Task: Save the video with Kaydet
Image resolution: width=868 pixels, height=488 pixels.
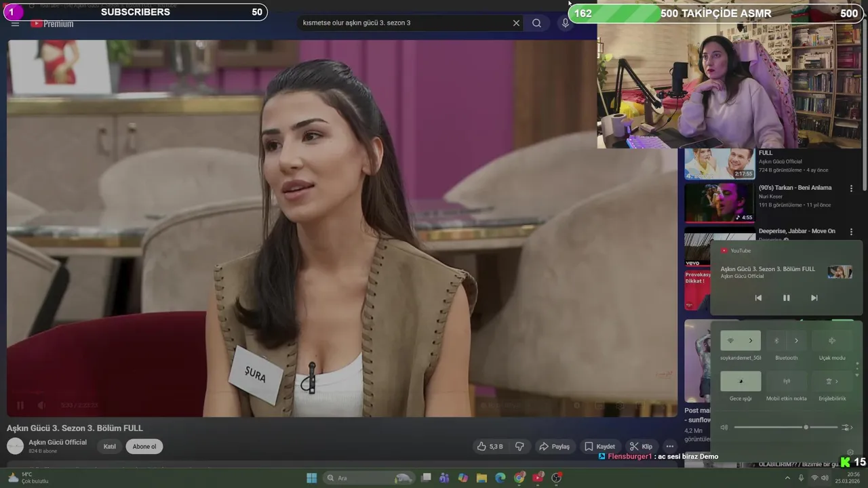Action: (x=599, y=447)
